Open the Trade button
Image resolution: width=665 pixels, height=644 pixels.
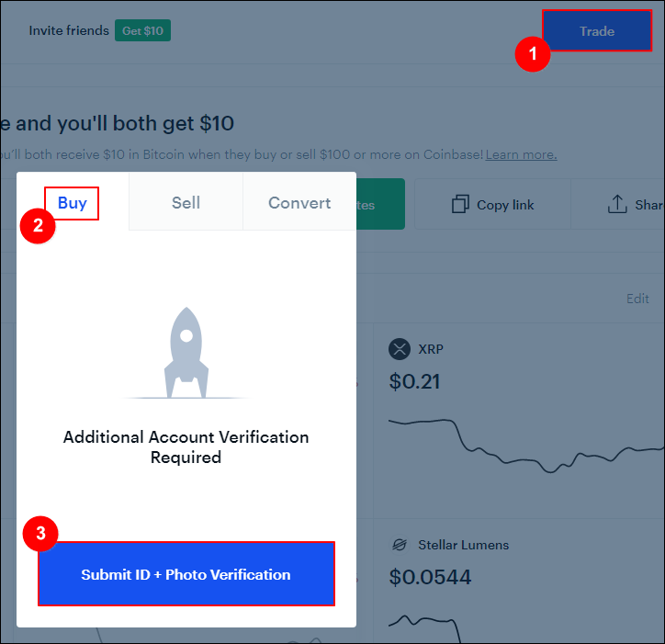coord(597,31)
